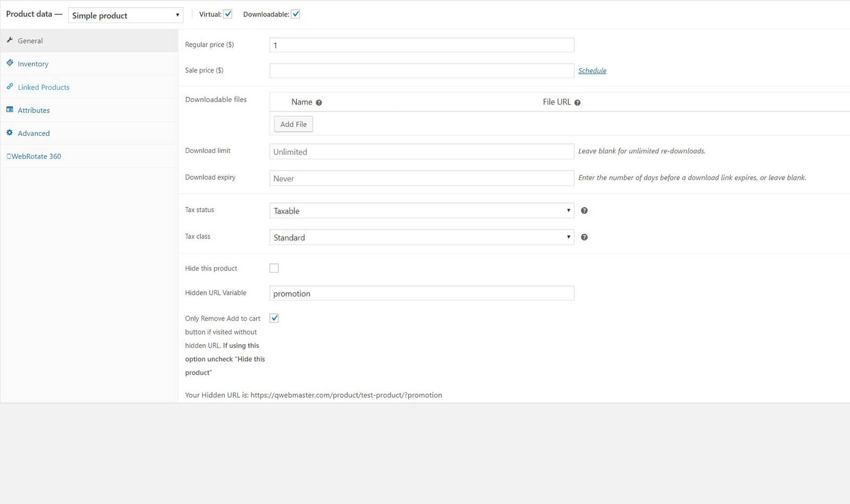Click the Attributes list icon
Screen dimensions: 850x504
point(10,110)
